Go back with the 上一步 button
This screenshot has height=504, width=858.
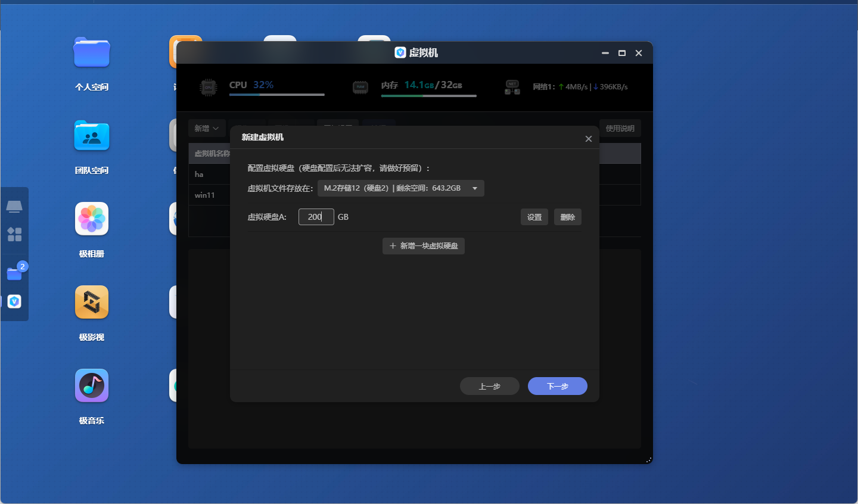(489, 387)
